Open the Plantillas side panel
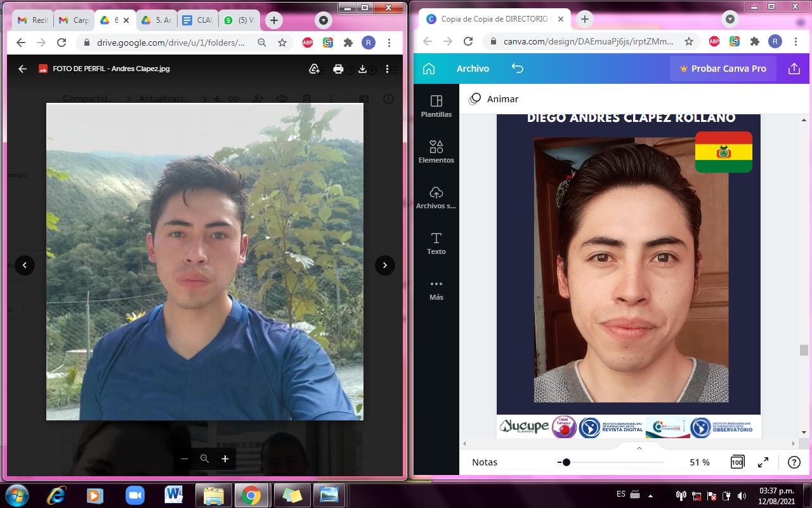This screenshot has width=812, height=508. [x=436, y=106]
